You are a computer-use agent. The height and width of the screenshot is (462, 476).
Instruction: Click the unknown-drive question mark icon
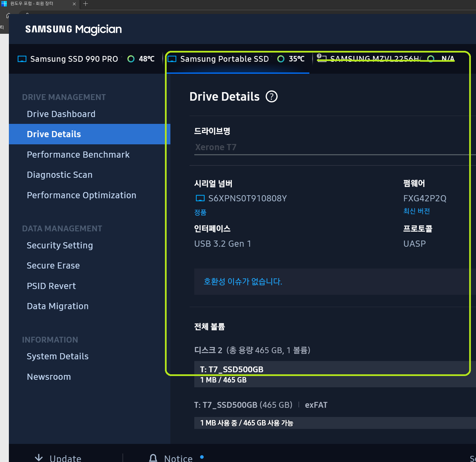(319, 56)
